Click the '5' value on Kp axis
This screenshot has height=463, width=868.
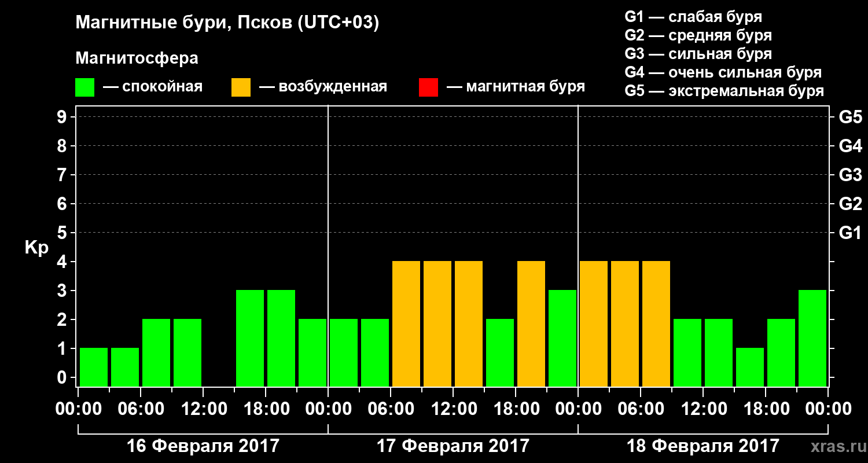point(63,233)
